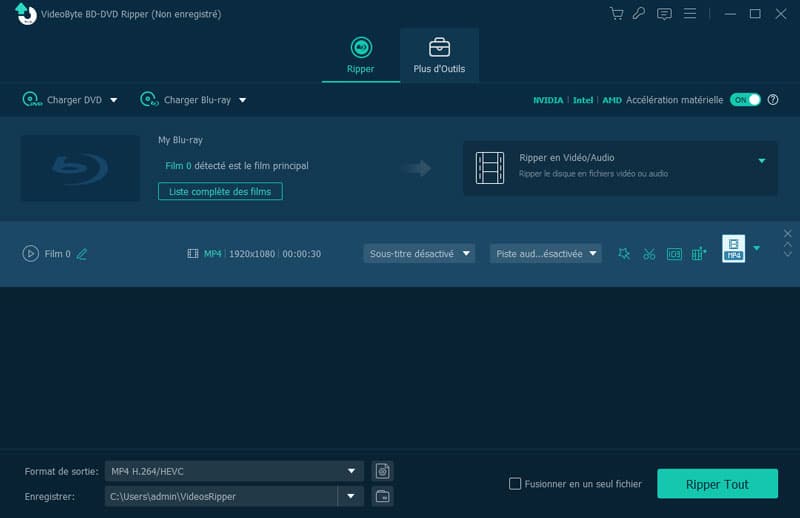The width and height of the screenshot is (800, 518).
Task: Click the Ripper Tout button
Action: coord(717,484)
